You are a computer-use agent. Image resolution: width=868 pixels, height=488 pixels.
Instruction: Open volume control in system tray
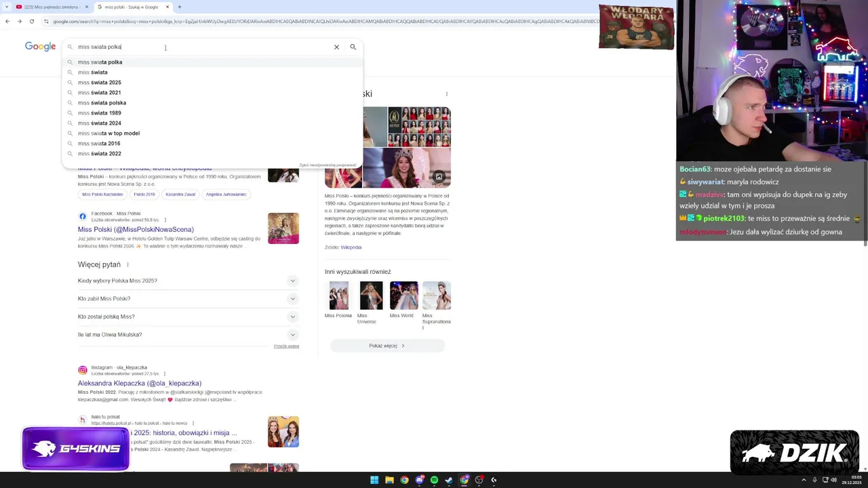(x=834, y=480)
